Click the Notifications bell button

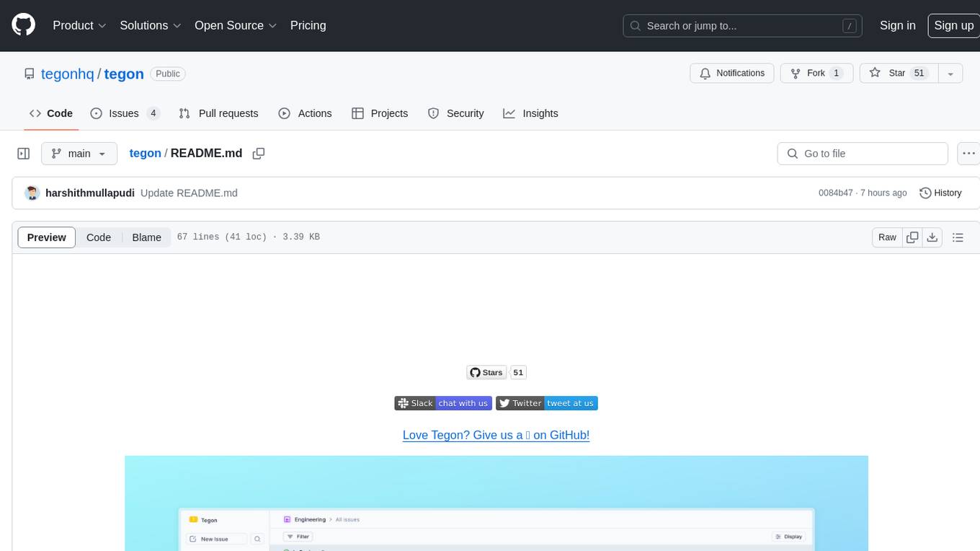[732, 74]
